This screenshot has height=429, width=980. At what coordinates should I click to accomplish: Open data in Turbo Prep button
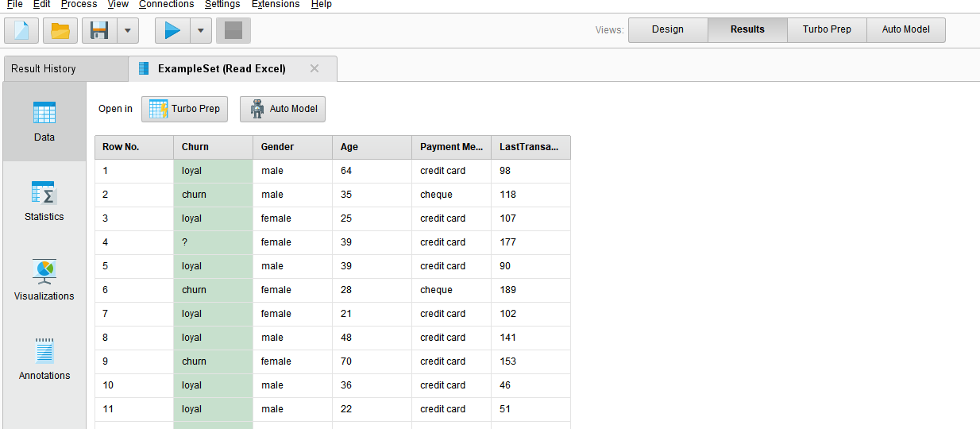point(184,109)
